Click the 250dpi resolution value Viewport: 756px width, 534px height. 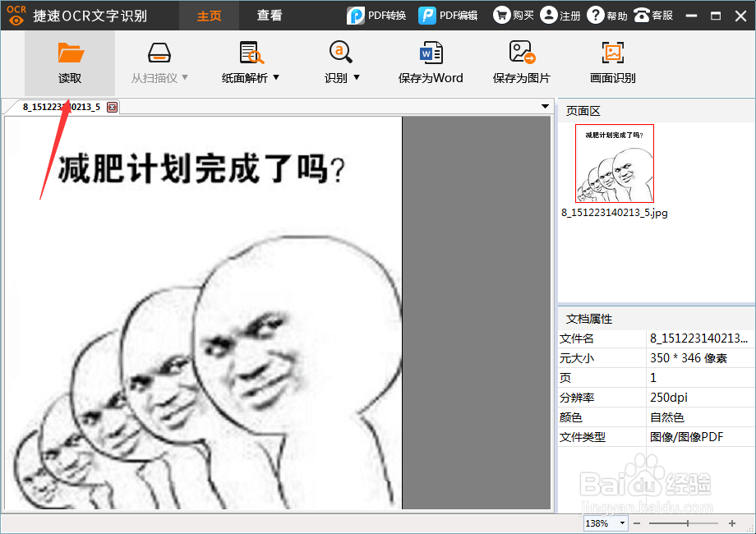(x=668, y=398)
